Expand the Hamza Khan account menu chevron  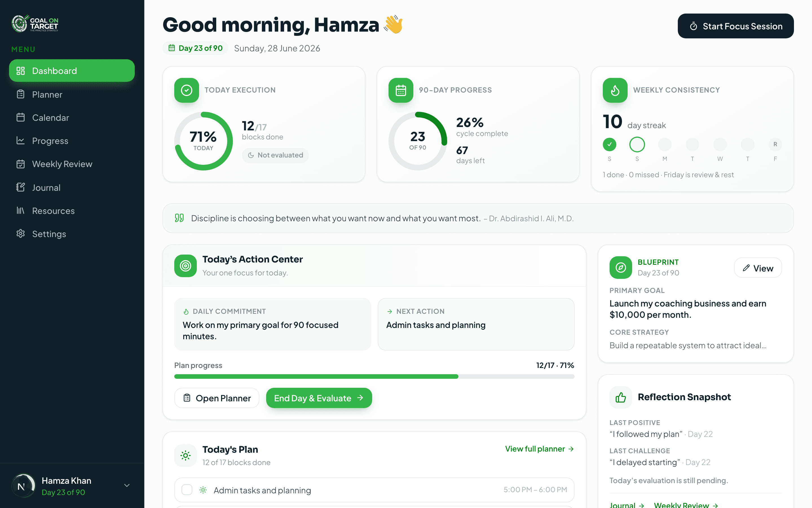point(127,485)
